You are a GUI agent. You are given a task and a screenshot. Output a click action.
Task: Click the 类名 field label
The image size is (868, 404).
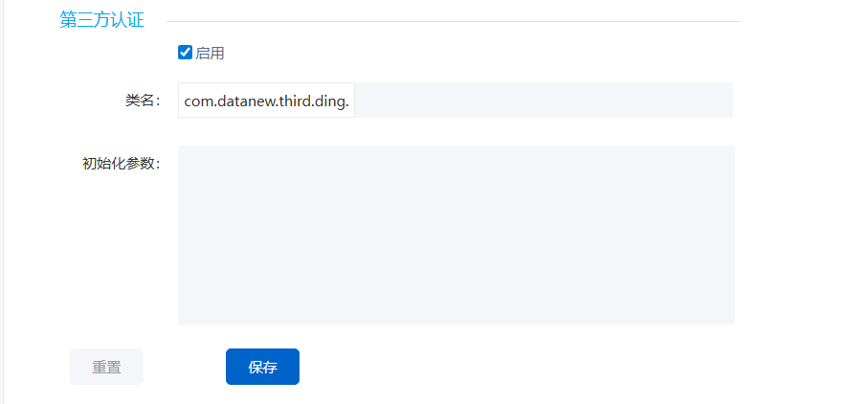(x=142, y=101)
